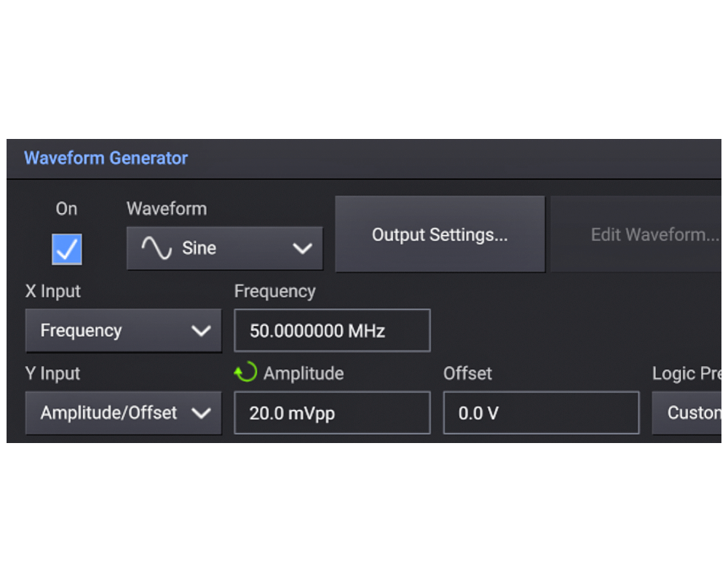Click the Waveform Generator panel title
This screenshot has height=582, width=728.
[106, 158]
